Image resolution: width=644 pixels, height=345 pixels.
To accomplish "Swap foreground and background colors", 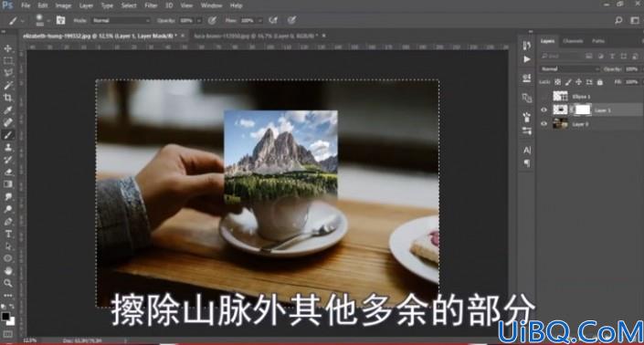I will click(12, 307).
